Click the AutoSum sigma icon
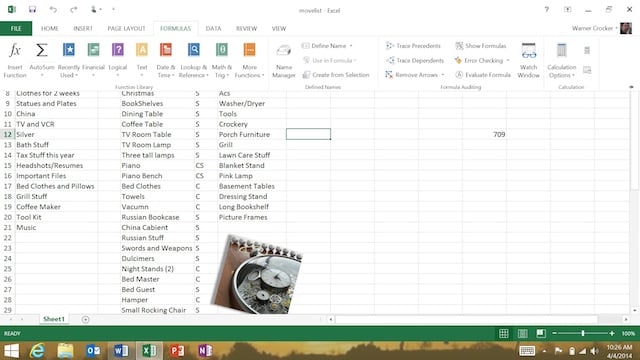 [x=41, y=50]
